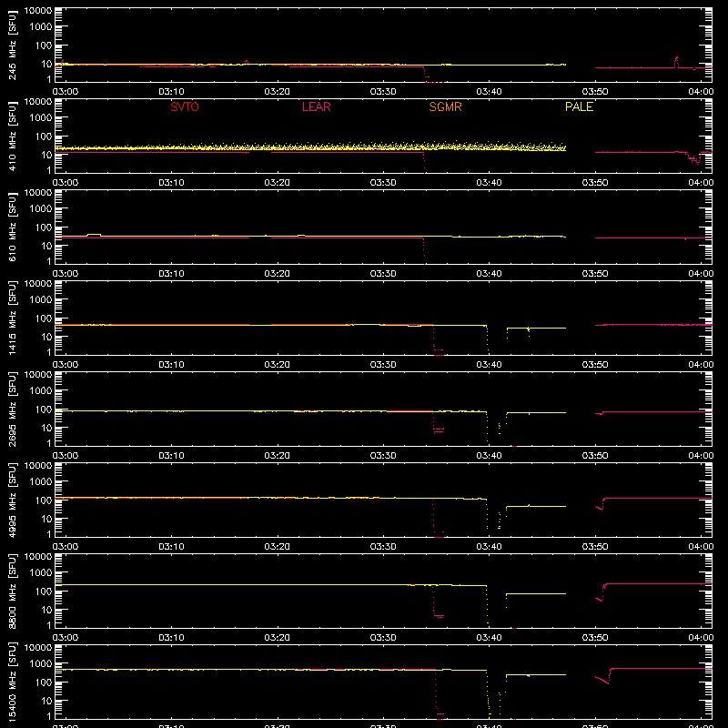Click the 03:30 time label under 4995 MHz plot

(x=383, y=547)
